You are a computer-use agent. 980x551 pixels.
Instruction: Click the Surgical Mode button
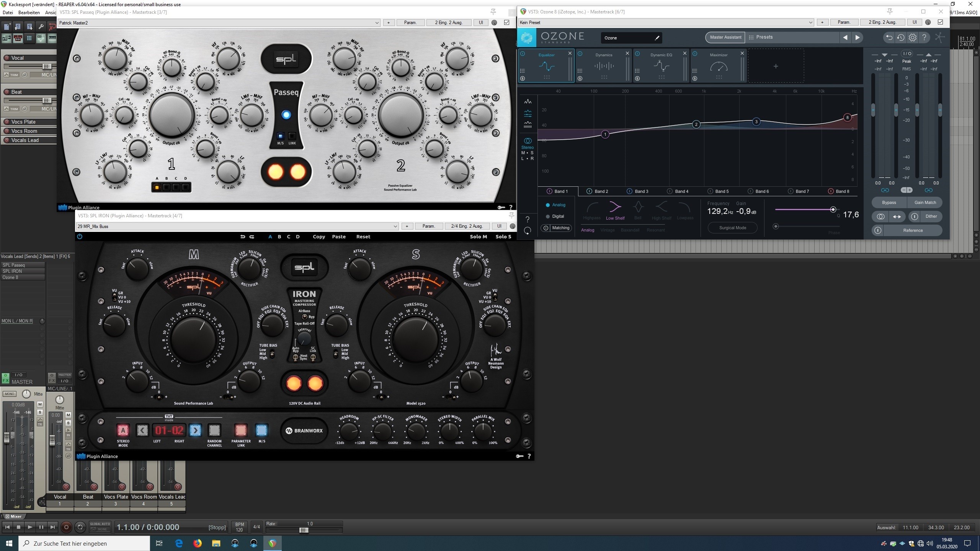pos(732,228)
